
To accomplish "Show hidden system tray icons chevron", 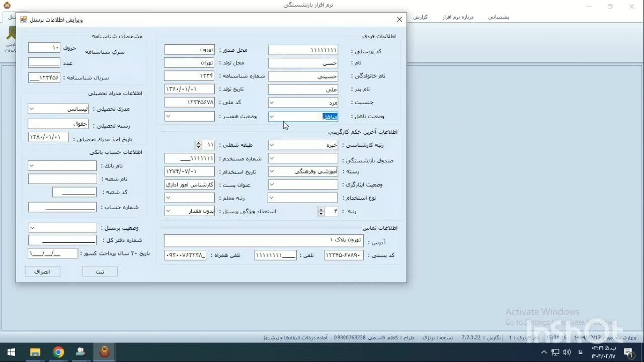I will (x=544, y=352).
